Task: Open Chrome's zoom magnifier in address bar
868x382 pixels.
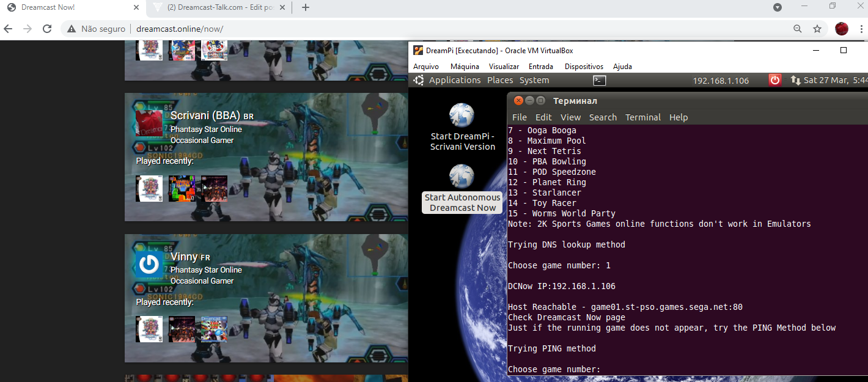Action: tap(798, 29)
